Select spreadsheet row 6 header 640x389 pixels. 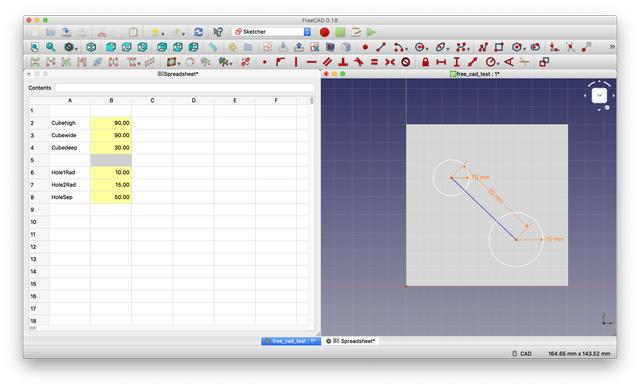tap(39, 173)
